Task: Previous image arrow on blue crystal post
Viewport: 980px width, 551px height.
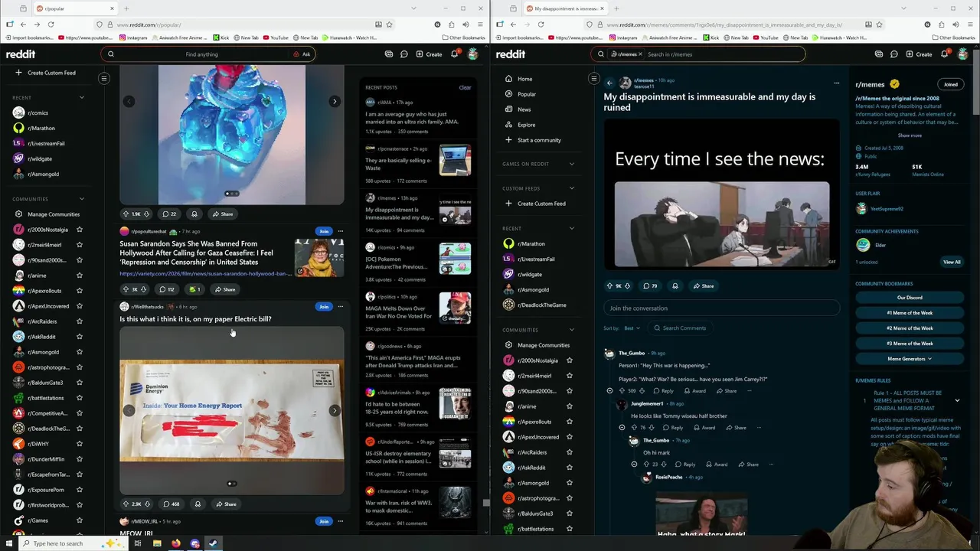Action: click(129, 101)
